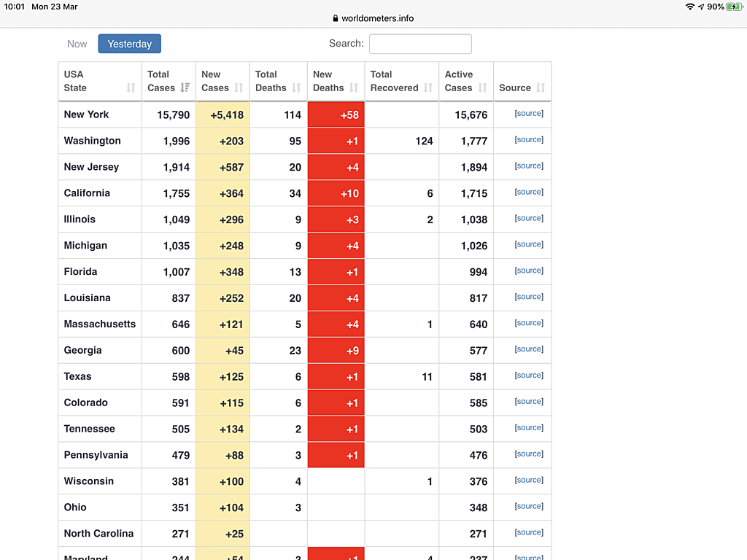This screenshot has height=560, width=747.
Task: Select the Florida state name cell
Action: coord(100,271)
